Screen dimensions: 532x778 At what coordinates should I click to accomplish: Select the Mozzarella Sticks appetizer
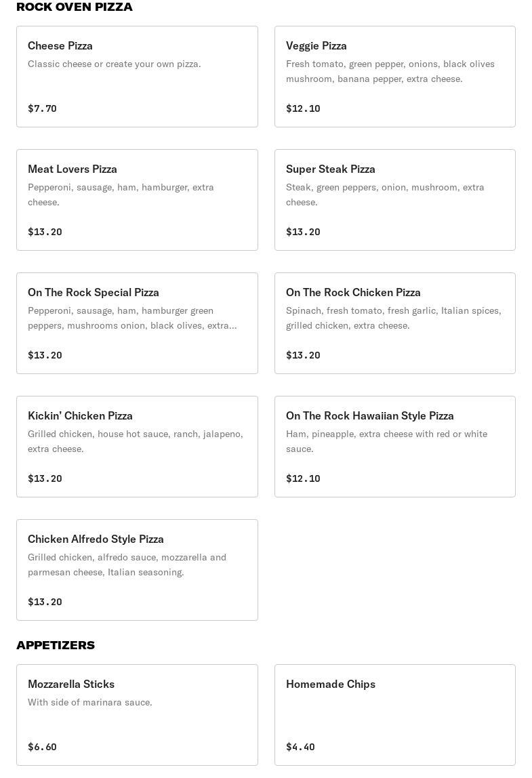(x=137, y=715)
